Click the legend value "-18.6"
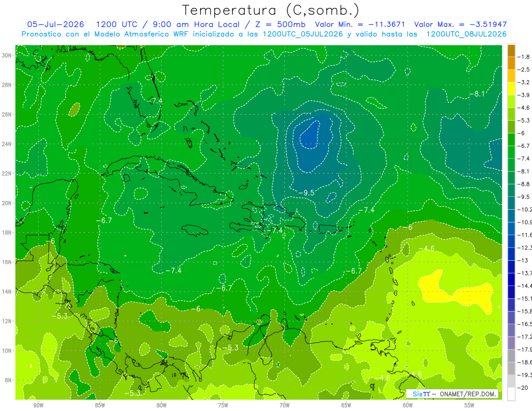The height and width of the screenshot is (411, 532). [x=524, y=362]
